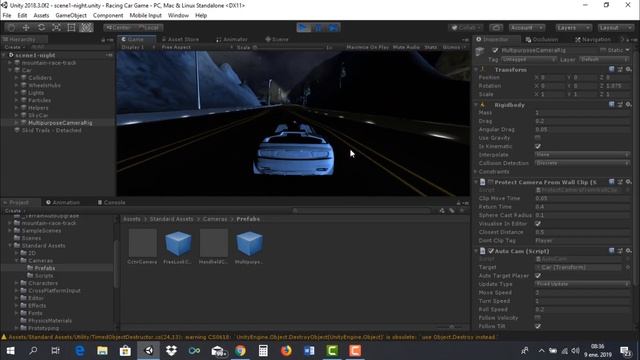Toggle Follow Tilt checkbox
The image size is (640, 360).
coord(538,326)
